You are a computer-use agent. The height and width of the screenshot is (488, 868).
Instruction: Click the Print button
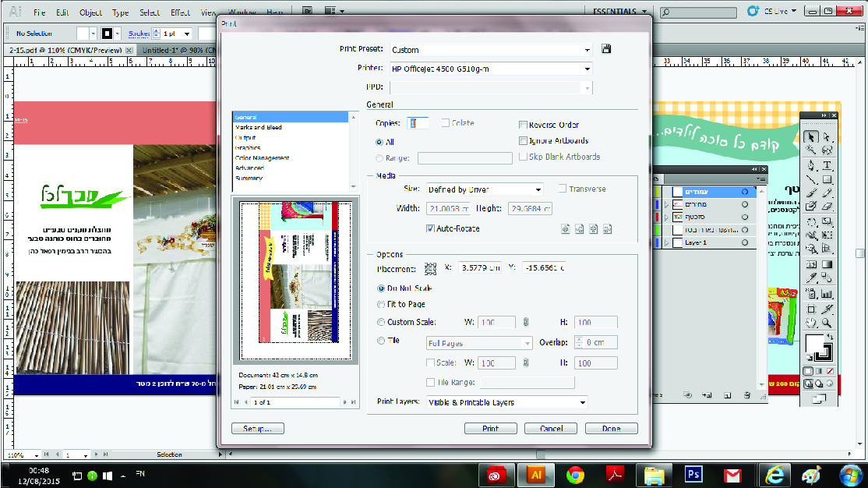[x=490, y=428]
